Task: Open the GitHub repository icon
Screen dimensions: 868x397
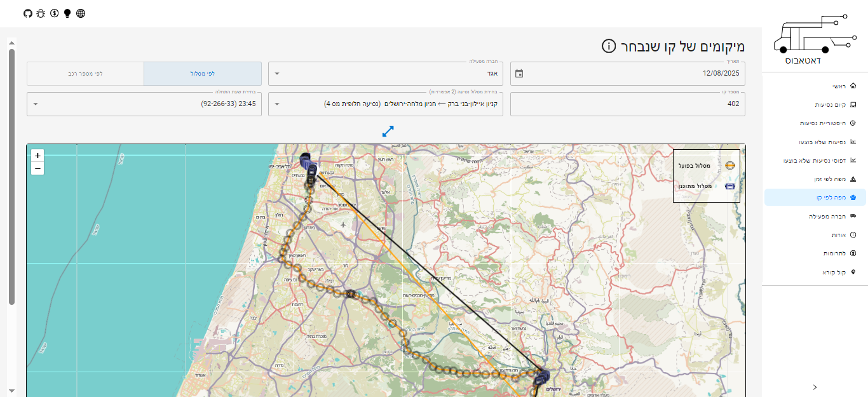Action: click(x=27, y=13)
